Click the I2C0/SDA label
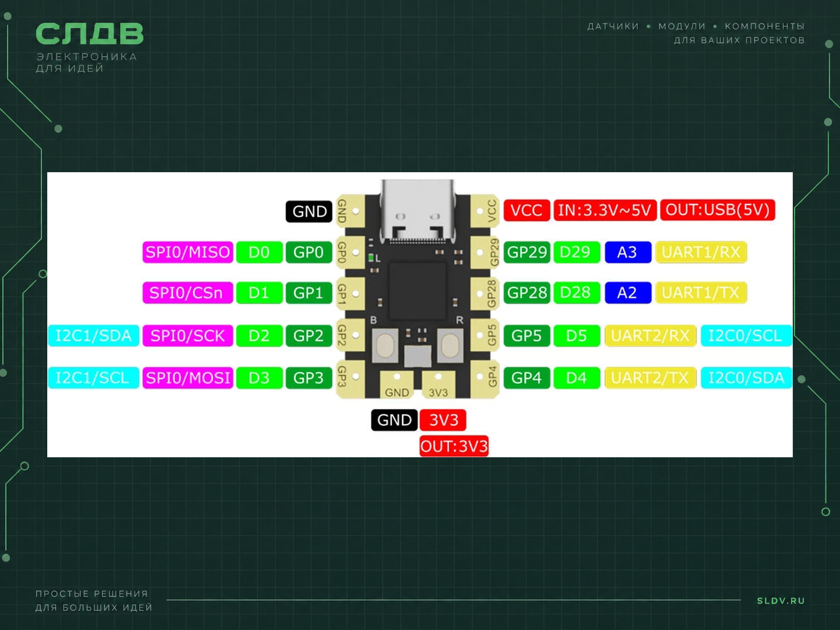 tap(746, 377)
